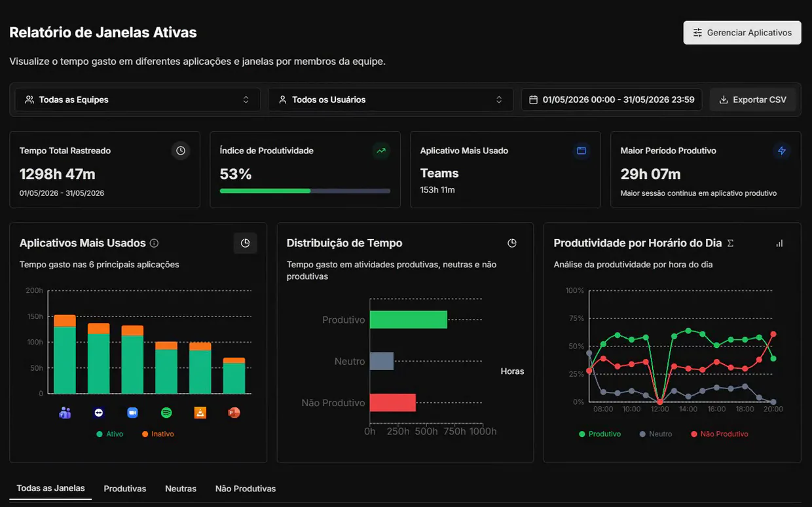812x507 pixels.
Task: Switch Aplicativos Mais Usados to pie chart view
Action: pos(246,243)
